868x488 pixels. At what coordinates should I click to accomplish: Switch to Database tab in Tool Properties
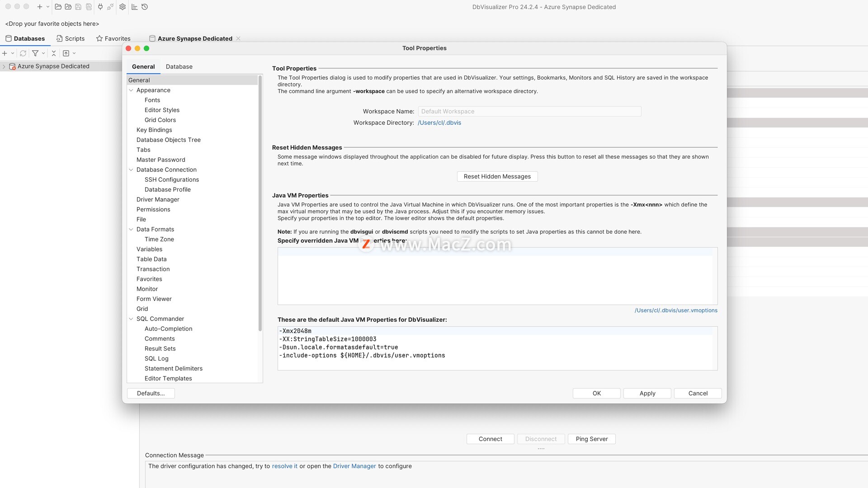click(179, 66)
